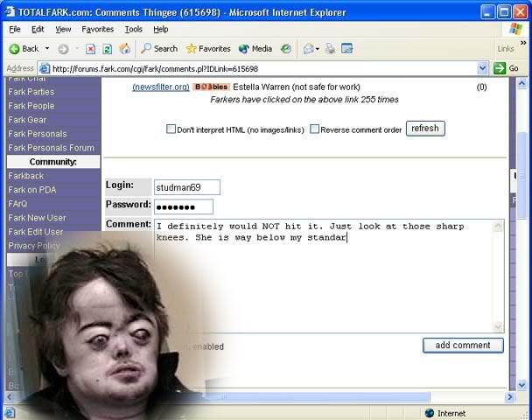The height and width of the screenshot is (420, 532).
Task: Open the View menu
Action: tap(63, 30)
